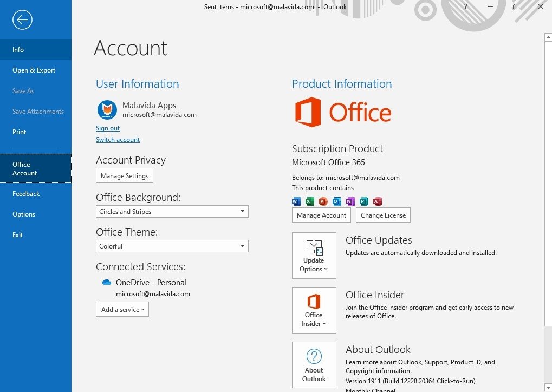The image size is (552, 392).
Task: Click the Change License button
Action: point(383,215)
